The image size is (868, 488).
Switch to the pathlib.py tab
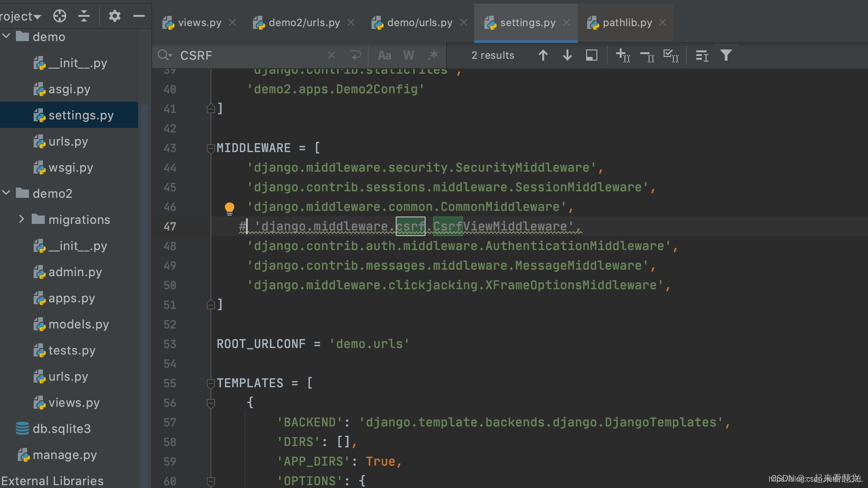pyautogui.click(x=621, y=22)
